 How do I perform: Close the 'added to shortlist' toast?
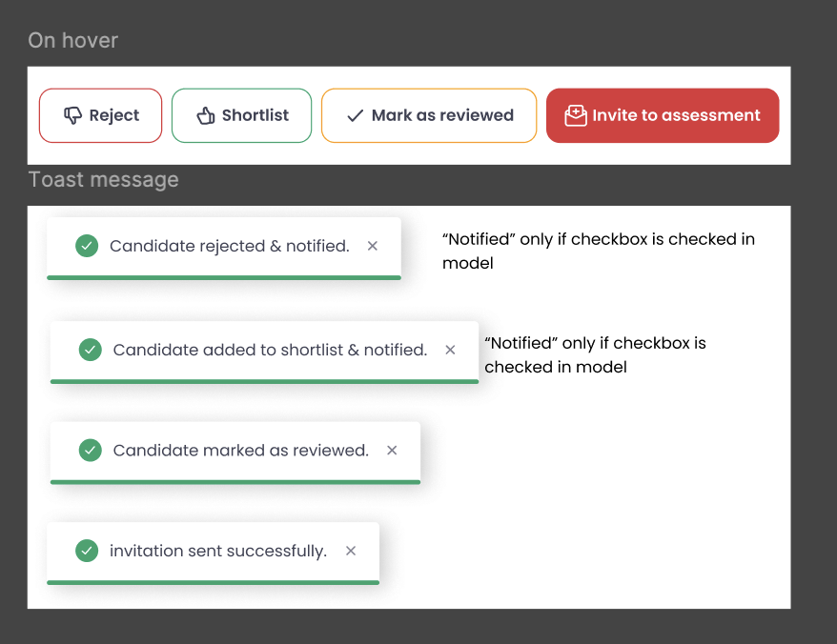point(450,350)
